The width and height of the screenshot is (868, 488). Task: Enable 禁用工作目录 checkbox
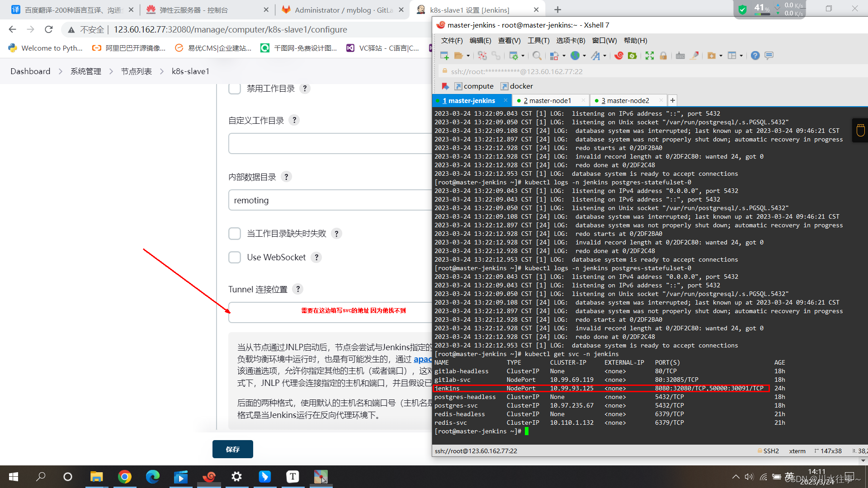tap(235, 89)
